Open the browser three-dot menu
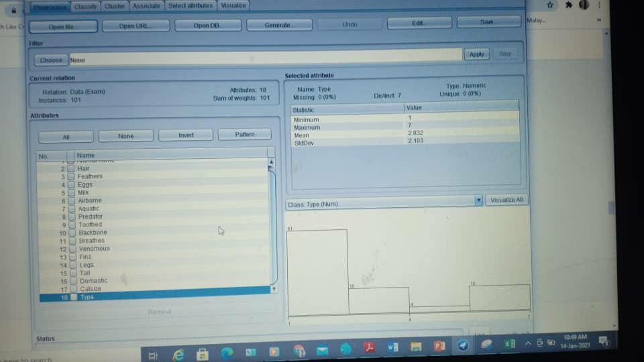644x362 pixels. [x=599, y=5]
